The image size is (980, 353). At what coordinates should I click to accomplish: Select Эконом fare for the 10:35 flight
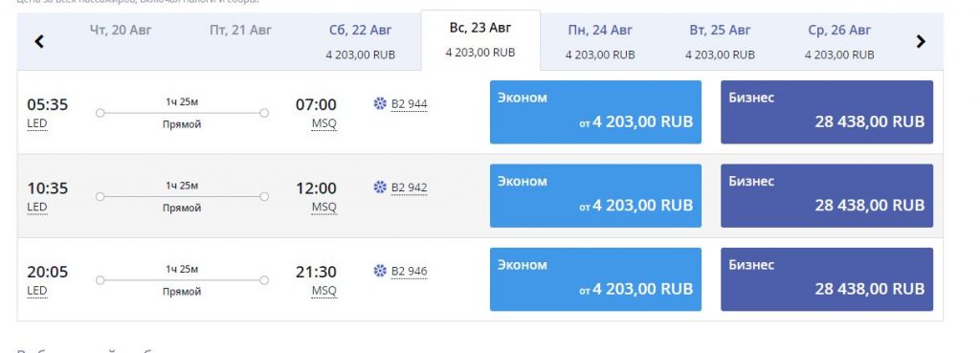(595, 195)
